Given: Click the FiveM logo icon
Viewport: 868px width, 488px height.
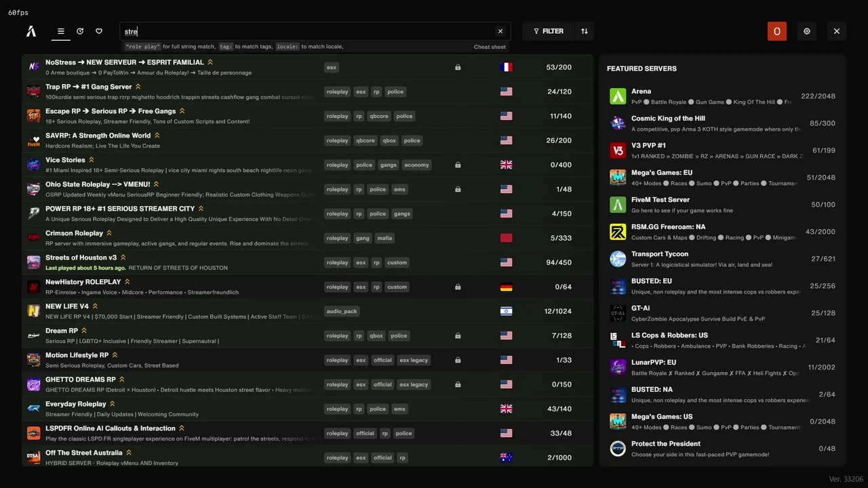Looking at the screenshot, I should (31, 31).
